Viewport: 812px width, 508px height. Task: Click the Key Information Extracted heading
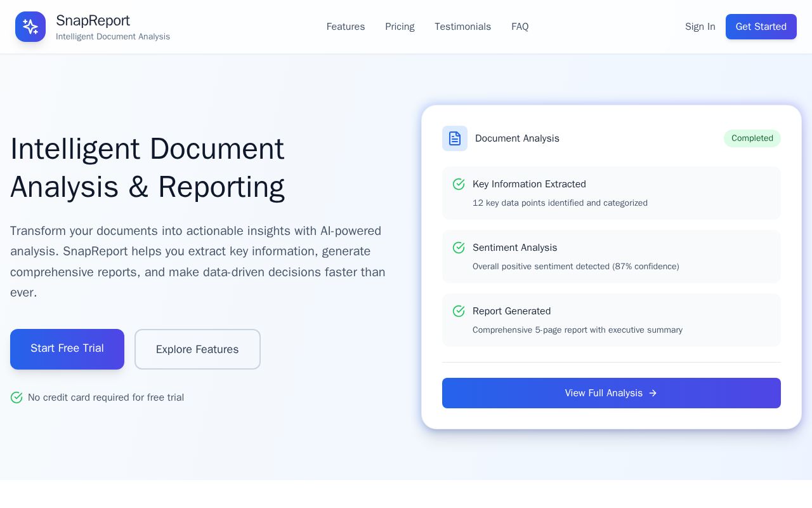coord(529,184)
